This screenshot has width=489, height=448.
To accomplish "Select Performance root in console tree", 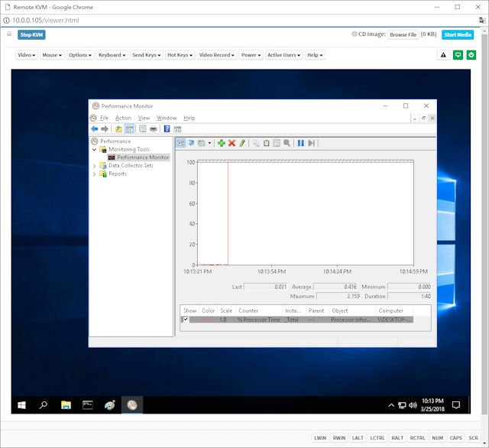I will (x=115, y=141).
